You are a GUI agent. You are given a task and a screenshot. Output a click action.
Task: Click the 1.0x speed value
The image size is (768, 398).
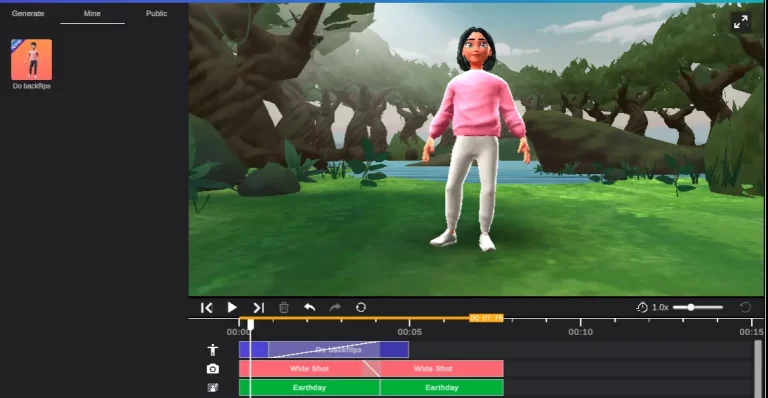point(660,307)
